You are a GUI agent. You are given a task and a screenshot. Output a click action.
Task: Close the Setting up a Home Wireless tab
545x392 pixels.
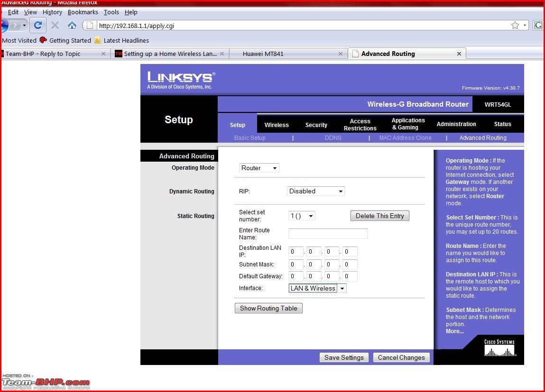pos(222,54)
